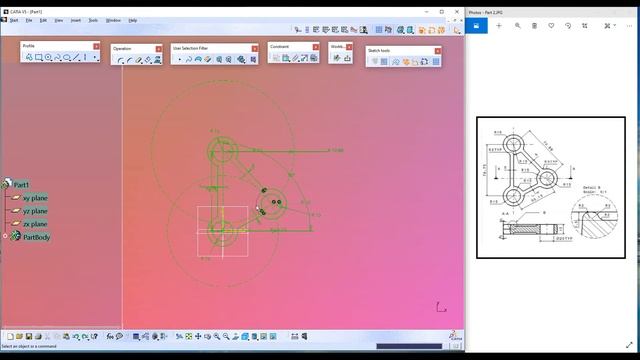Enable the Volume filter in User Selection Filter
The height and width of the screenshot is (360, 640).
point(208,60)
